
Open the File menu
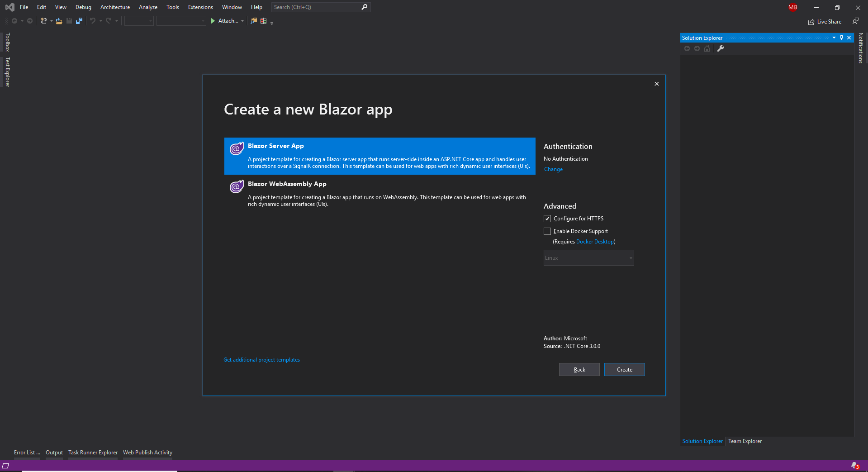click(24, 7)
